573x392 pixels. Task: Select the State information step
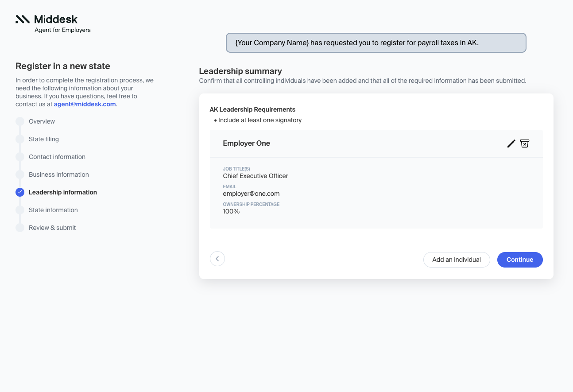(53, 210)
